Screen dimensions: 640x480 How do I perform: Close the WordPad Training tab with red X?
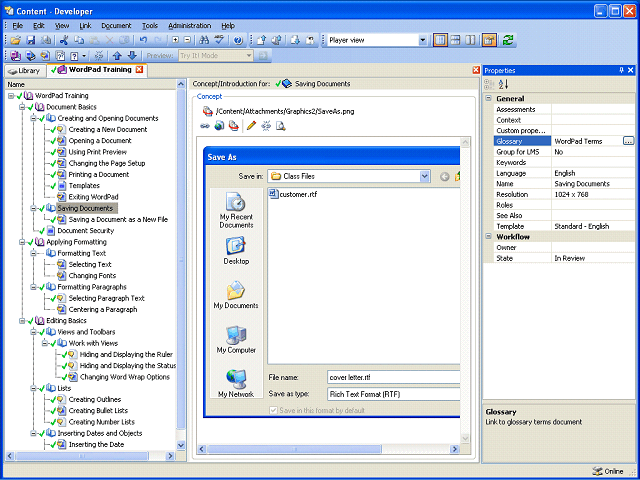(139, 69)
